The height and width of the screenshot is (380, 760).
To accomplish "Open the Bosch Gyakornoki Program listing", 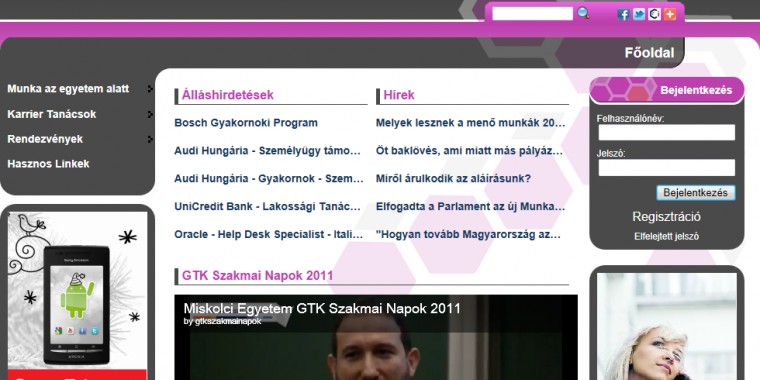I will (x=246, y=123).
